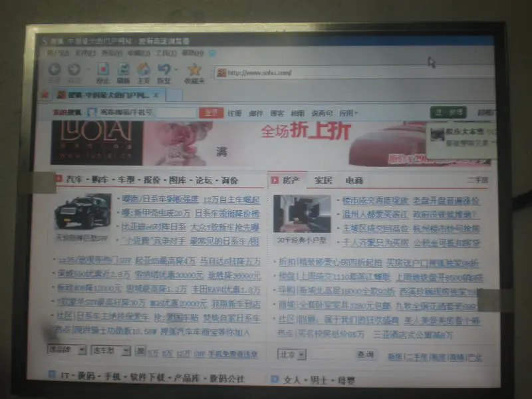This screenshot has width=532, height=399.
Task: Click the Stop (停止) page icon
Action: tap(103, 69)
